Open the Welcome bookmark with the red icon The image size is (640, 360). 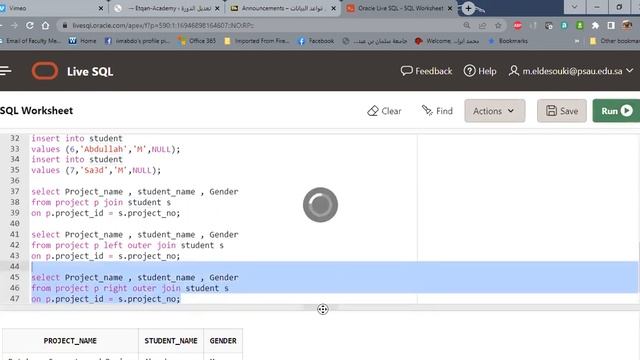(x=447, y=41)
